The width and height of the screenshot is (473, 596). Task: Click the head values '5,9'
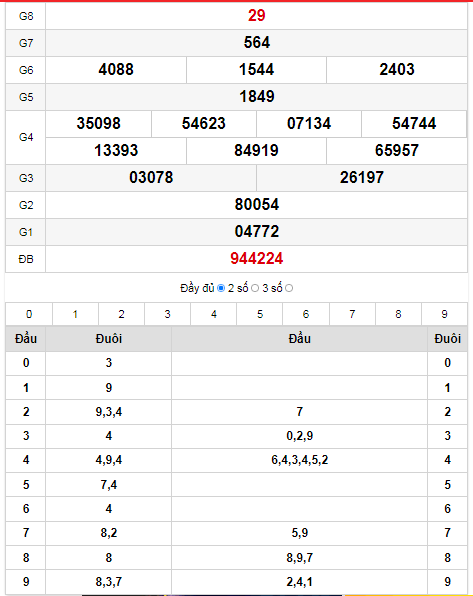[300, 533]
